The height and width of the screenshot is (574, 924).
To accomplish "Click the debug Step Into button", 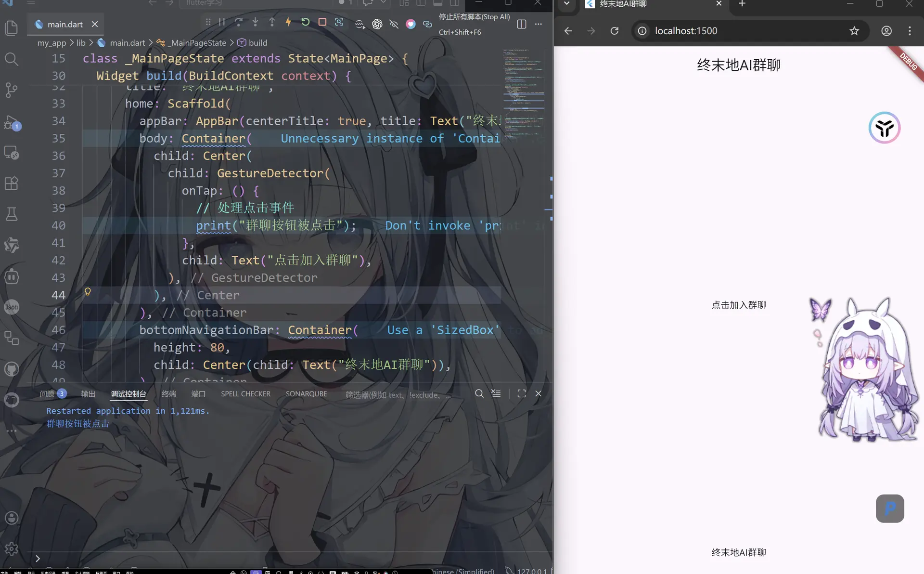I will (x=255, y=22).
